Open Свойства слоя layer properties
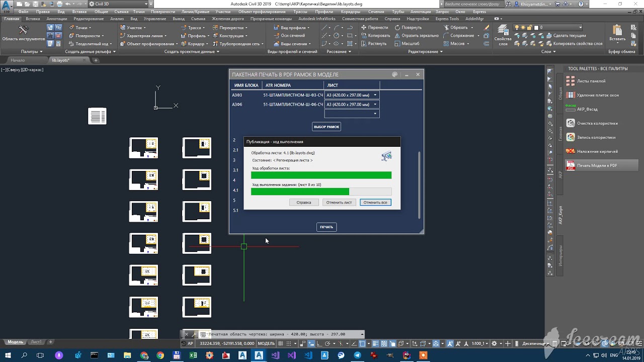This screenshot has height=362, width=644. (x=503, y=35)
